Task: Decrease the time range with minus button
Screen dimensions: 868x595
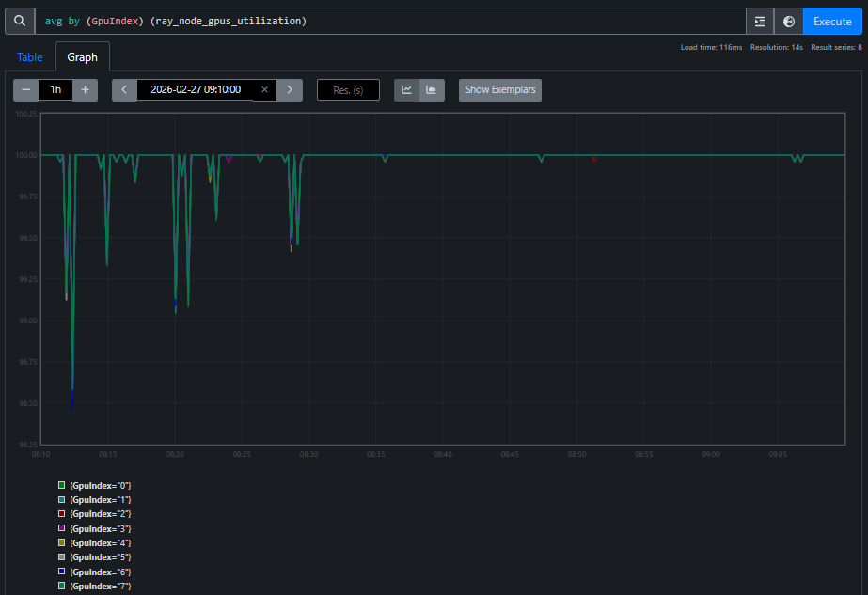Action: click(26, 89)
